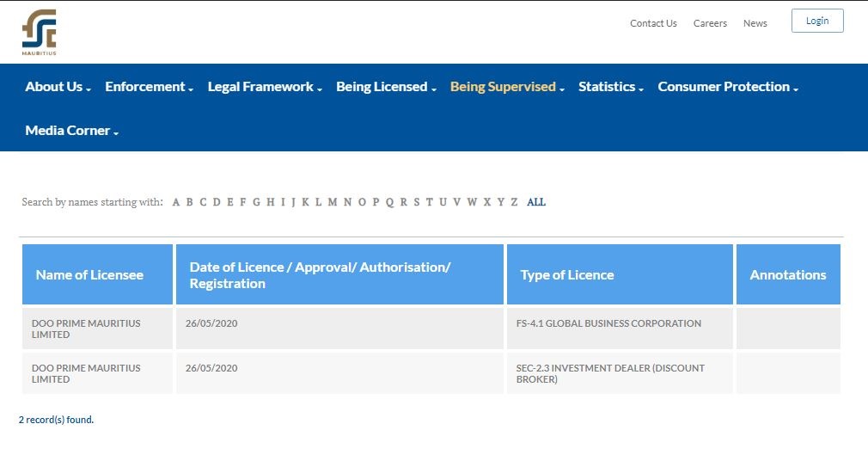Filter names starting with Q
The image size is (868, 467).
click(389, 202)
